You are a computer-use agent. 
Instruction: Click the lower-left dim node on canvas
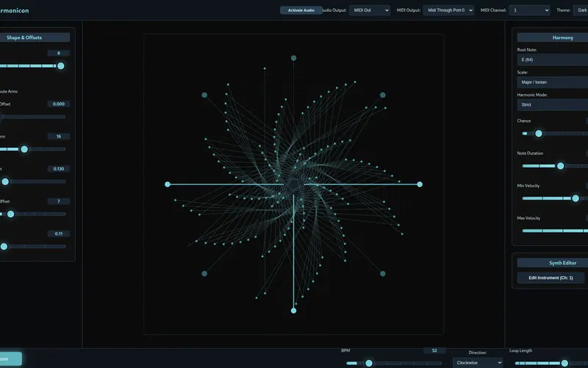(204, 274)
